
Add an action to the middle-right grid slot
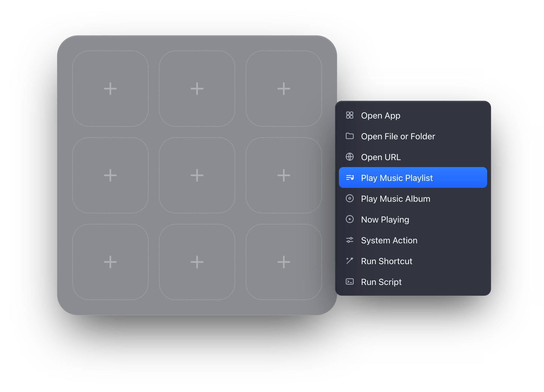tap(284, 175)
